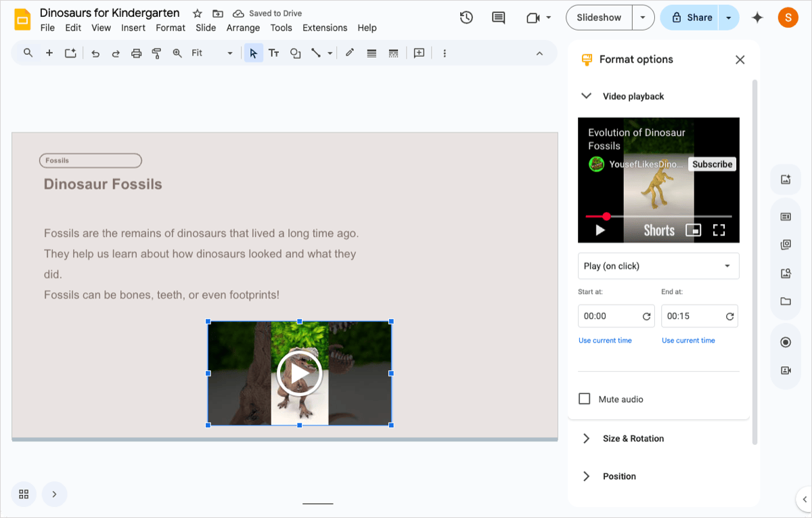812x518 pixels.
Task: Open the Extensions menu
Action: [x=325, y=28]
